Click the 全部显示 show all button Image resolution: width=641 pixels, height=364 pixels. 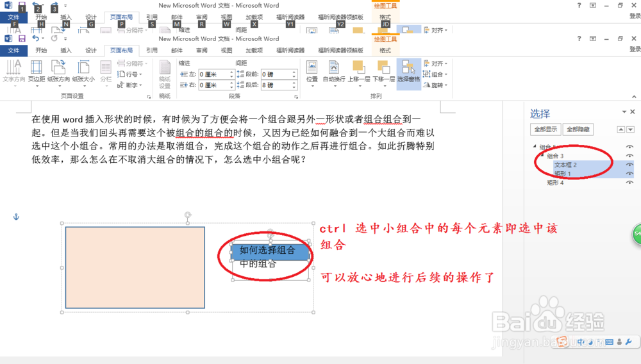(545, 129)
